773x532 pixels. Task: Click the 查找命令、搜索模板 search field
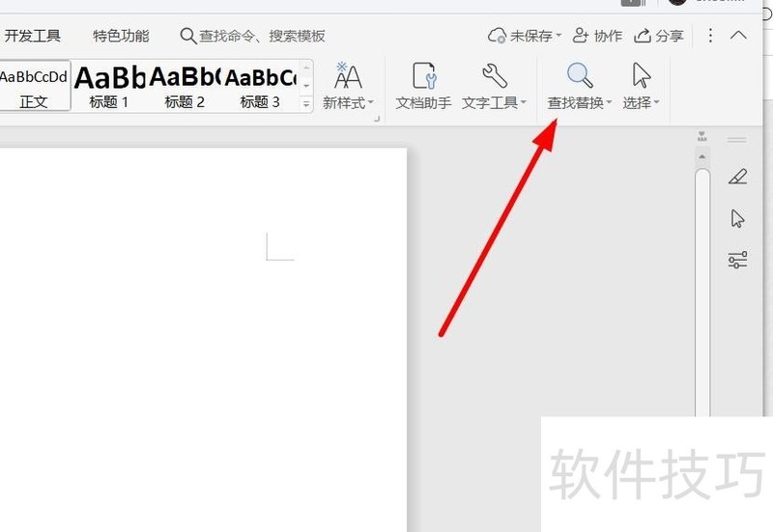(x=252, y=36)
